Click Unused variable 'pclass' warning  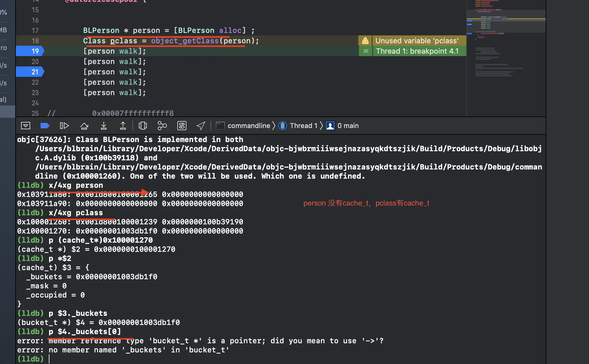pyautogui.click(x=417, y=41)
